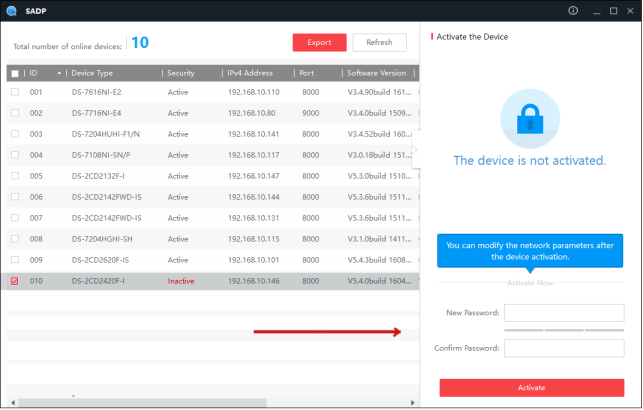Check the box for device 004
The height and width of the screenshot is (410, 643).
point(15,155)
